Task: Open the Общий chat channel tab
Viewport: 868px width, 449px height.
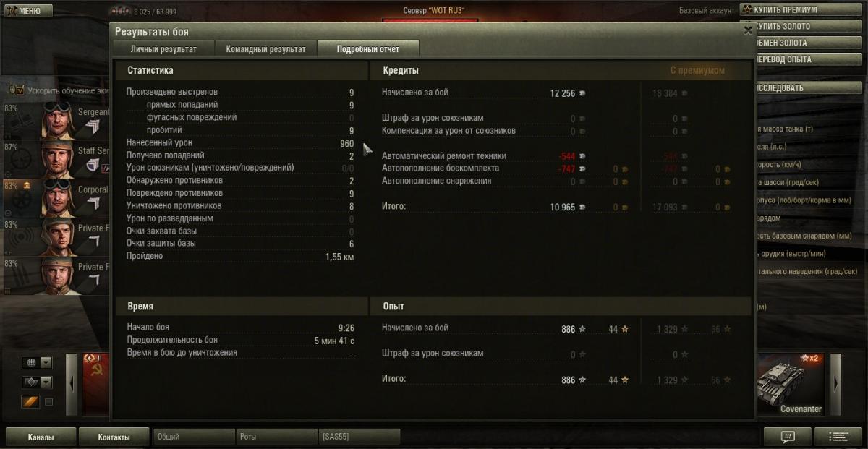Action: pos(193,437)
